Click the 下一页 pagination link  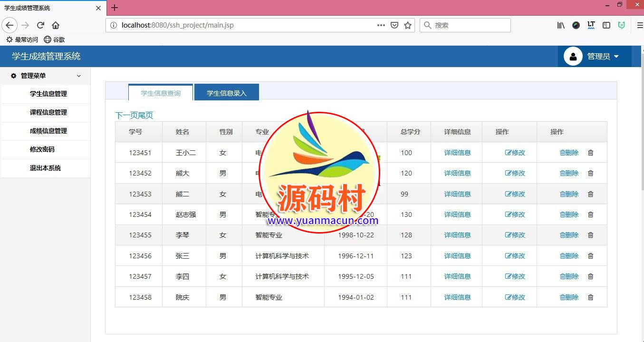(126, 116)
